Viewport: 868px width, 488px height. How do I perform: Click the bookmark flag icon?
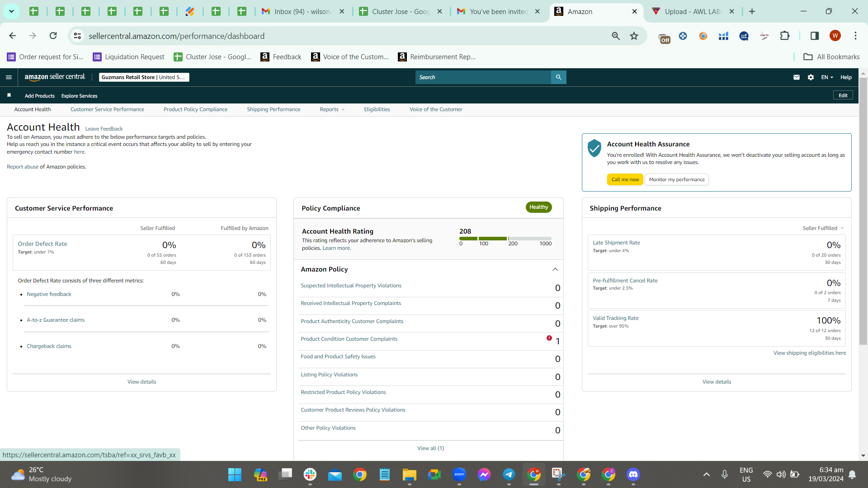[x=9, y=95]
